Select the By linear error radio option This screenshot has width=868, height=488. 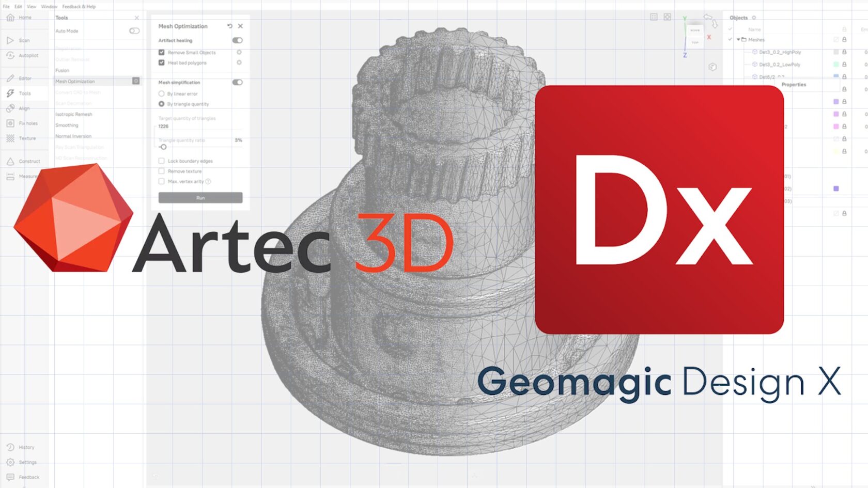point(161,94)
